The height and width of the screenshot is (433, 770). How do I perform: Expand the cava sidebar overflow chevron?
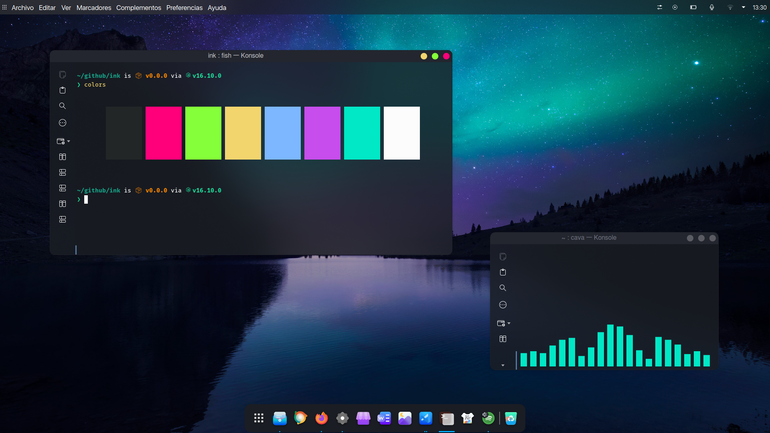coord(502,365)
